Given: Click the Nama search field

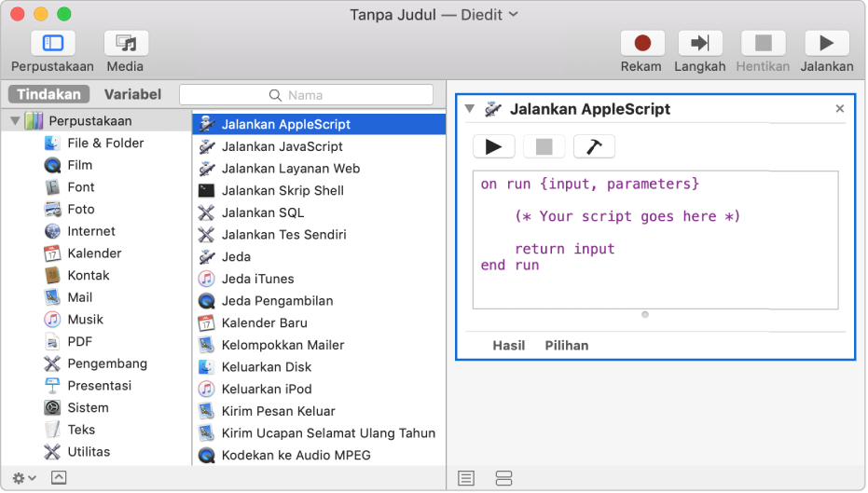Looking at the screenshot, I should pos(306,95).
